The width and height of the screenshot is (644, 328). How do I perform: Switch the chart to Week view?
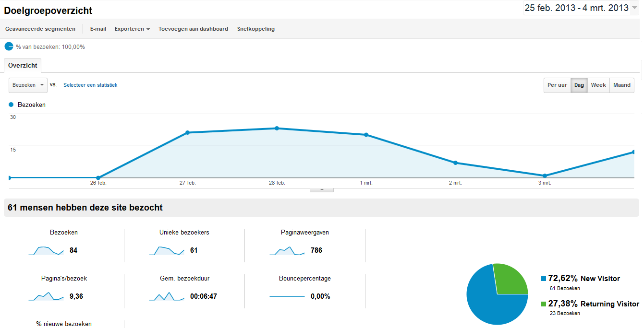click(x=598, y=85)
